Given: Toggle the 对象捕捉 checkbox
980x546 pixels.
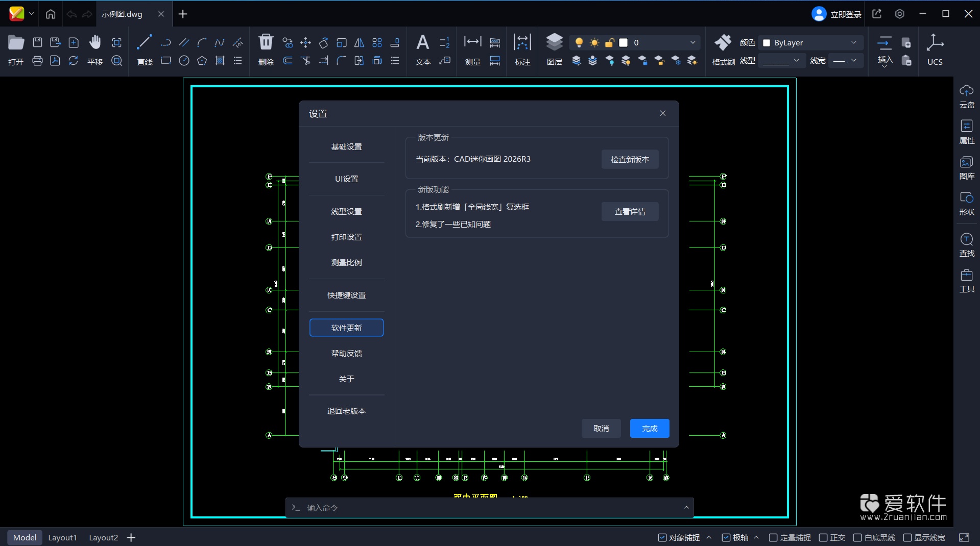Looking at the screenshot, I should (x=662, y=537).
